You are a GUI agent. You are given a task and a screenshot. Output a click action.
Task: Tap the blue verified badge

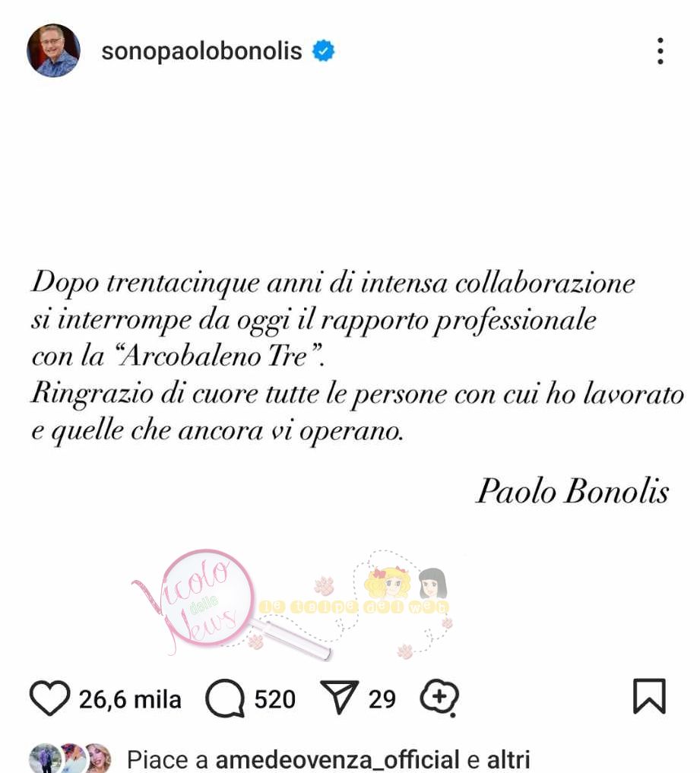coord(323,51)
